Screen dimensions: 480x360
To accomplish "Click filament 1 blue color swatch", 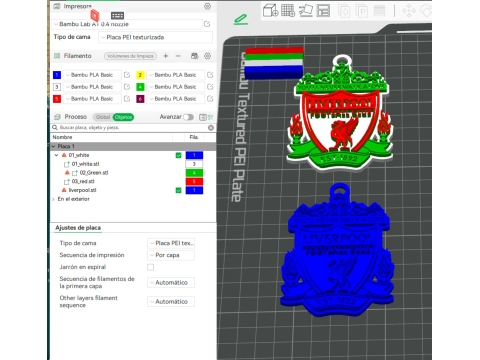I will [x=57, y=75].
